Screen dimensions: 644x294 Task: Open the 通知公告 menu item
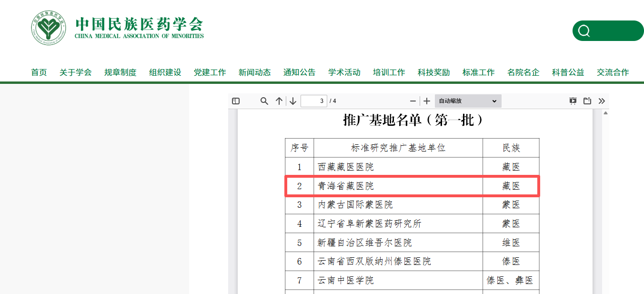(300, 72)
